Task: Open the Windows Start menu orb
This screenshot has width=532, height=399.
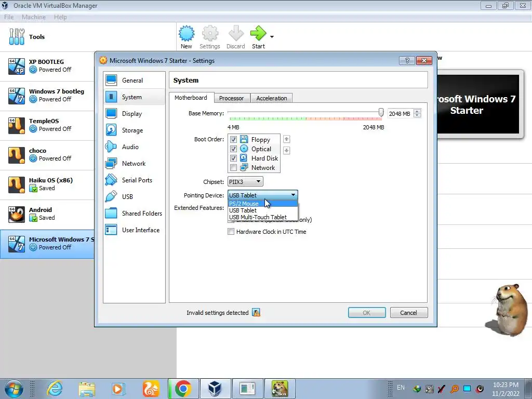Action: pos(14,389)
